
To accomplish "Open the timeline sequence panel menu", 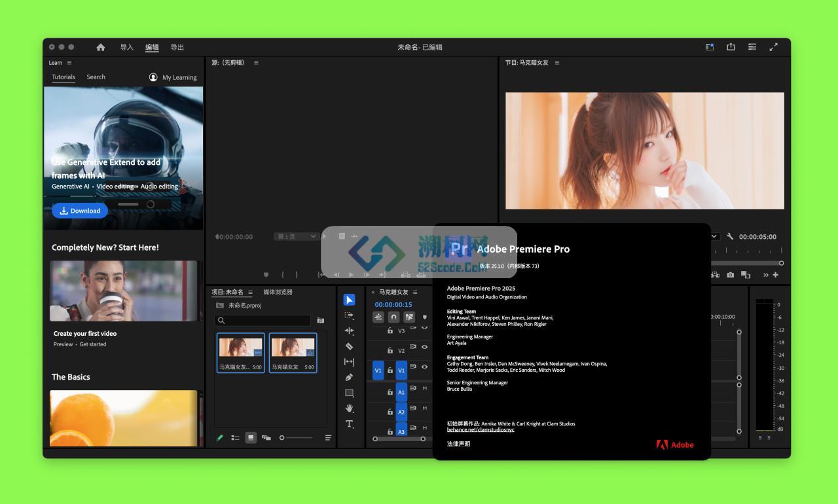I will pos(415,293).
